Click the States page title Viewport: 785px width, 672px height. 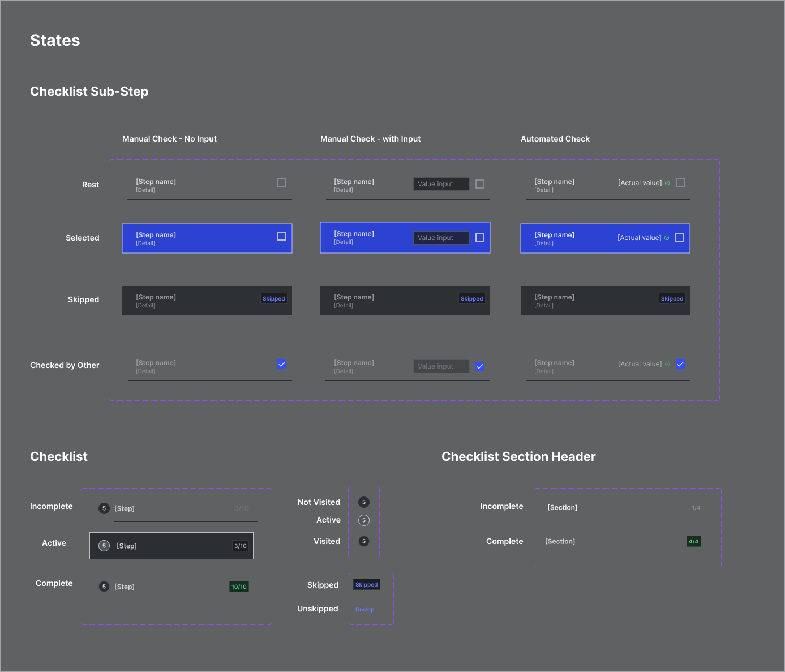(55, 40)
